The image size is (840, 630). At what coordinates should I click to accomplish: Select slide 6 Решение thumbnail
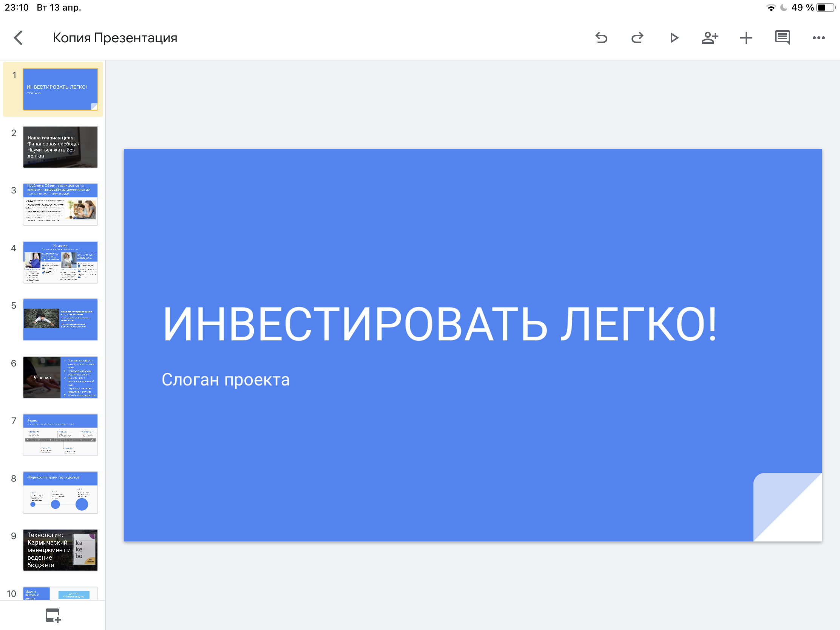pos(60,377)
